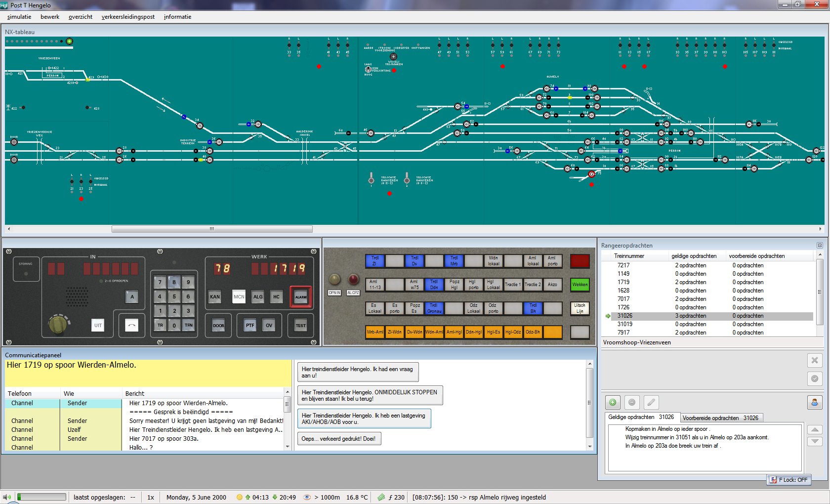The width and height of the screenshot is (830, 504).
Task: Click the hang-up phone button
Action: click(x=132, y=325)
